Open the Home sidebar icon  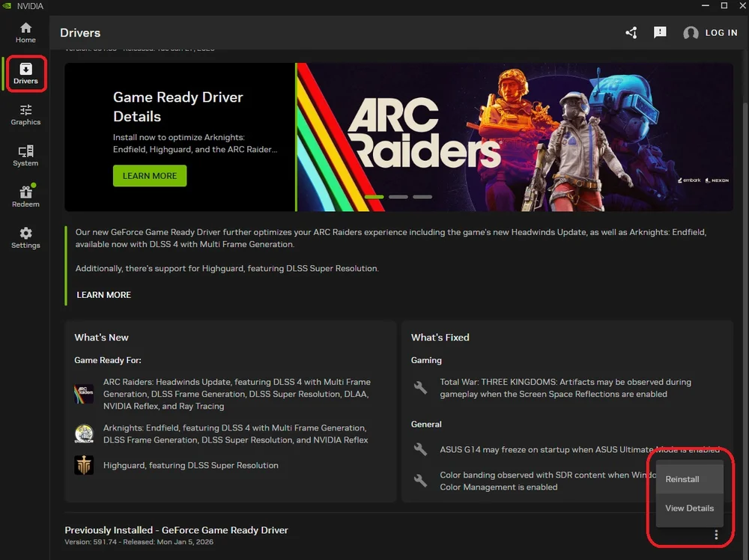25,33
